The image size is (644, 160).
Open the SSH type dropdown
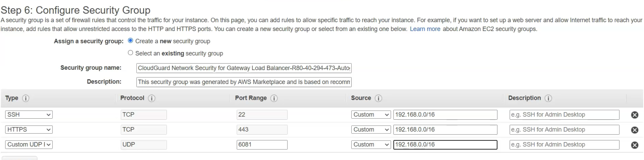tap(29, 115)
